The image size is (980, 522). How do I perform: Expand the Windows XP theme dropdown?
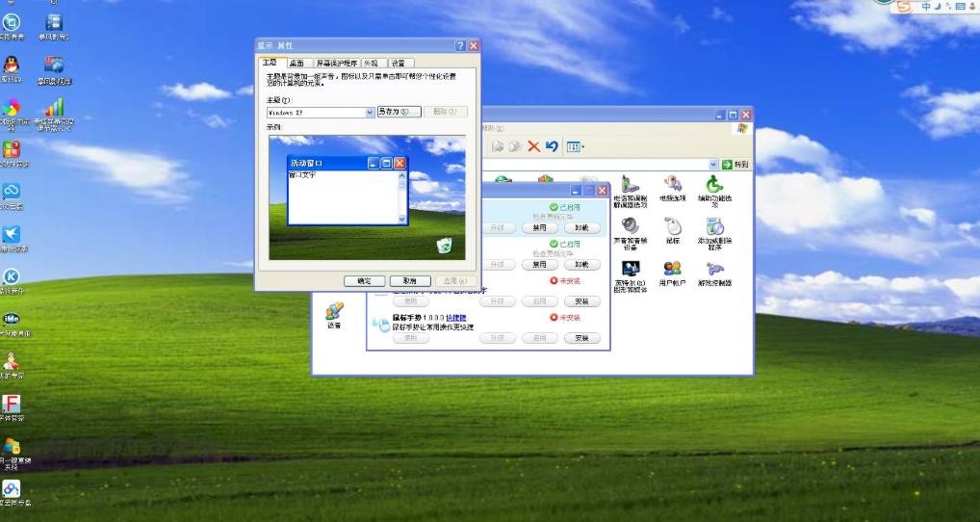(x=370, y=113)
